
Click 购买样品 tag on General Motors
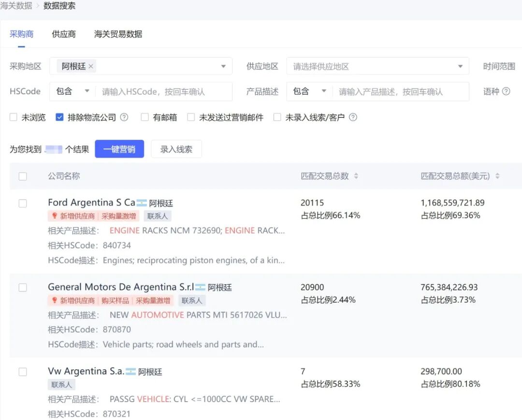[x=115, y=301]
